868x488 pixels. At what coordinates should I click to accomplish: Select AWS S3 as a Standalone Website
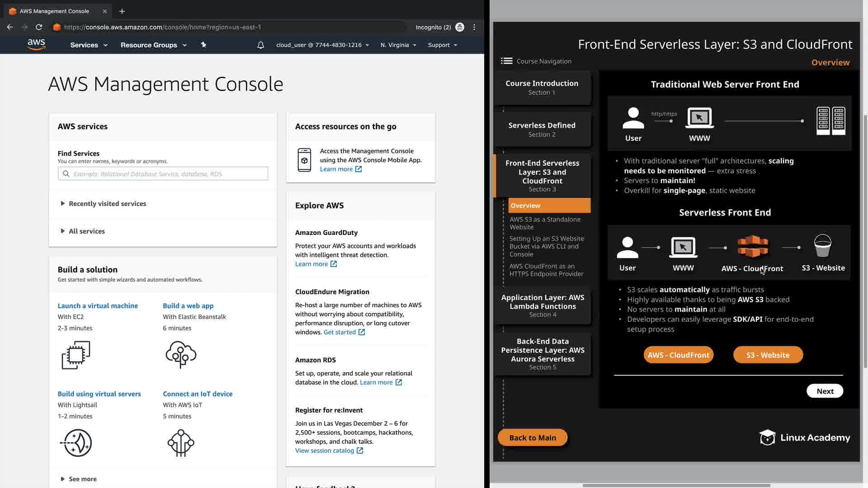545,223
